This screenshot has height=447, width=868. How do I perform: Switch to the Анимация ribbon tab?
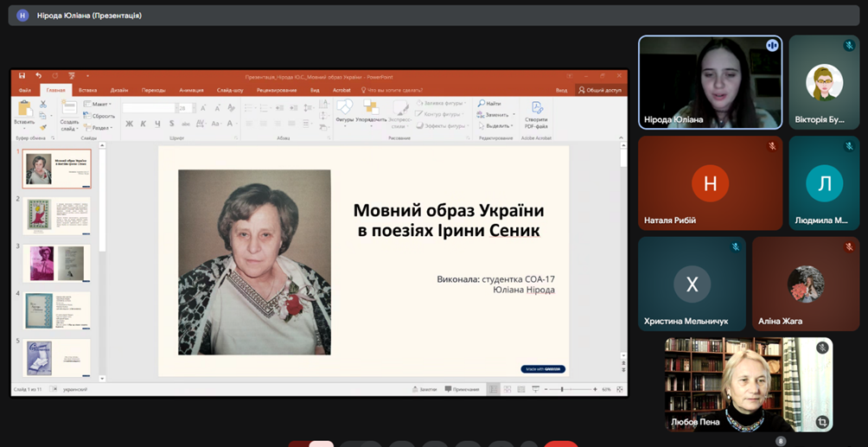(x=191, y=90)
